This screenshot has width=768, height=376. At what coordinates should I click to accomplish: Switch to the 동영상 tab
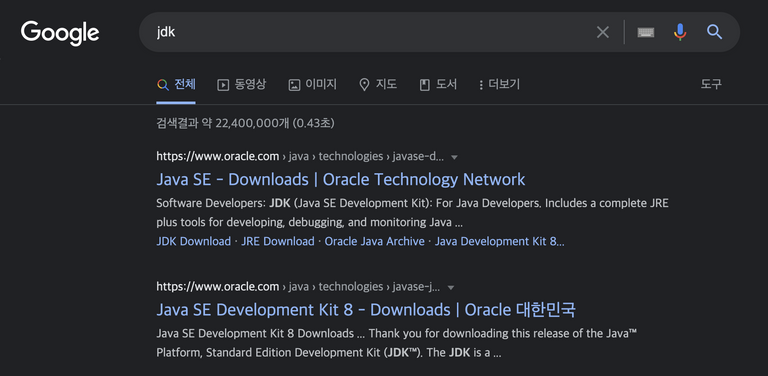[x=241, y=85]
